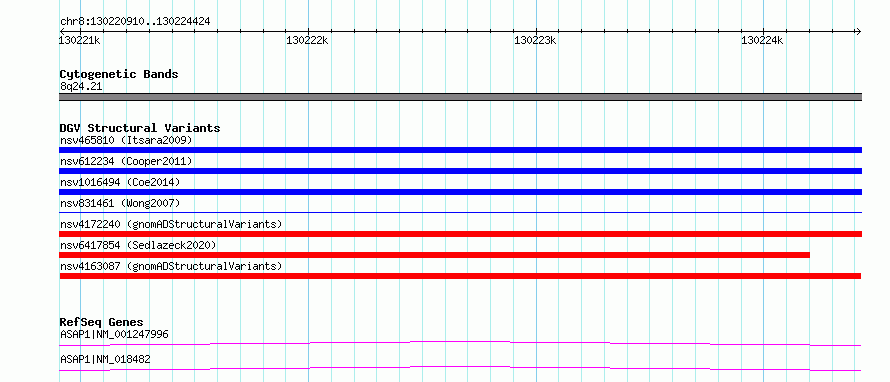Click the nsv1016494 (Coe2014) label
890x382 pixels.
pos(120,182)
